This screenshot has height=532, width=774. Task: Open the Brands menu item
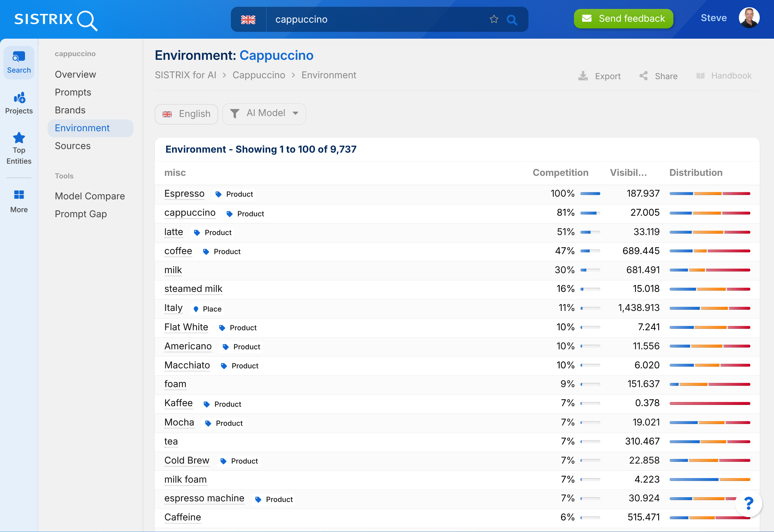(70, 110)
